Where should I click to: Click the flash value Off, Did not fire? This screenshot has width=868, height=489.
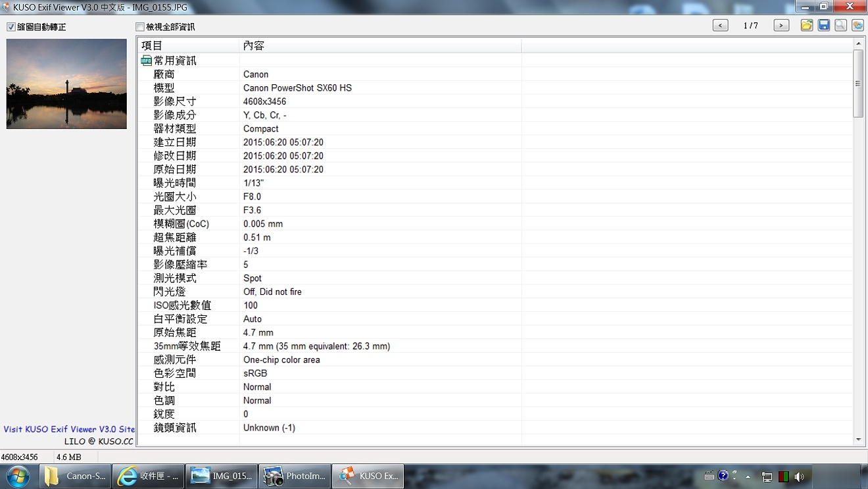click(272, 292)
